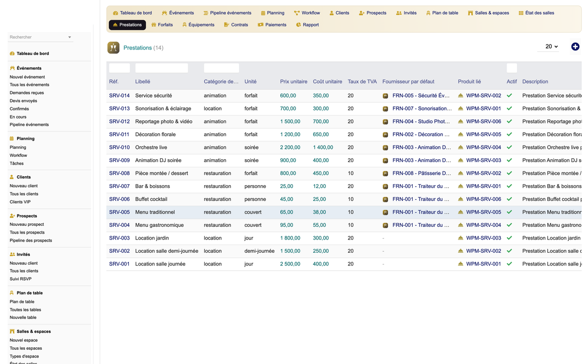This screenshot has height=364, width=588.
Task: Click the Actif column filter box
Action: (x=512, y=68)
